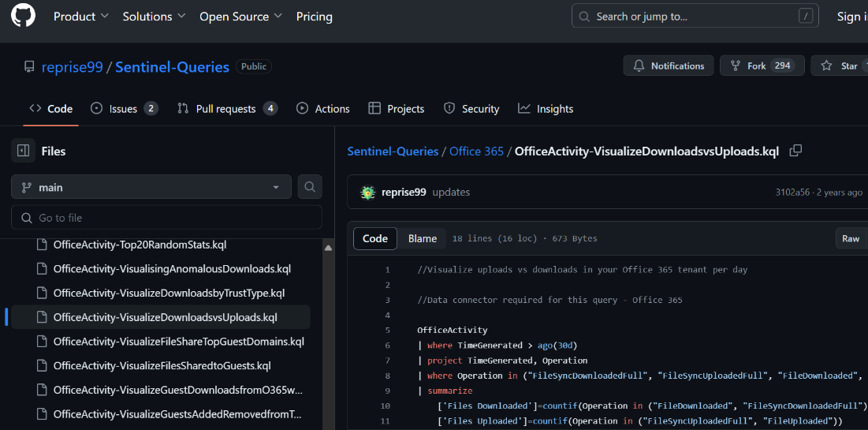Open the GitHub home logo

click(23, 16)
